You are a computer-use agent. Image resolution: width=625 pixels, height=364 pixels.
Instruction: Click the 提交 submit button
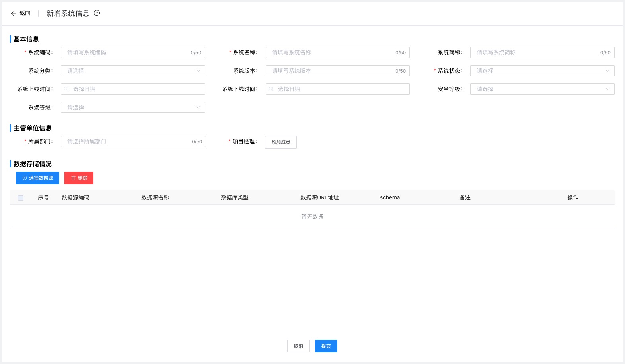[x=326, y=346]
